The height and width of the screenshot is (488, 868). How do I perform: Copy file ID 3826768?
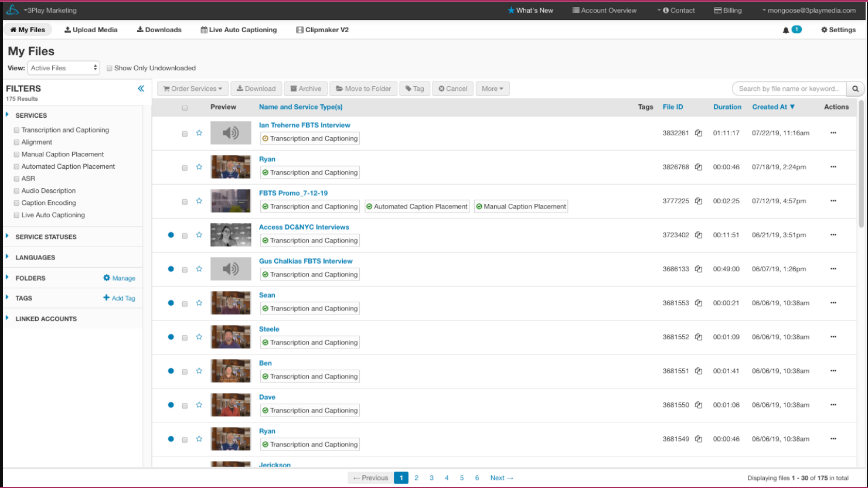click(x=699, y=167)
